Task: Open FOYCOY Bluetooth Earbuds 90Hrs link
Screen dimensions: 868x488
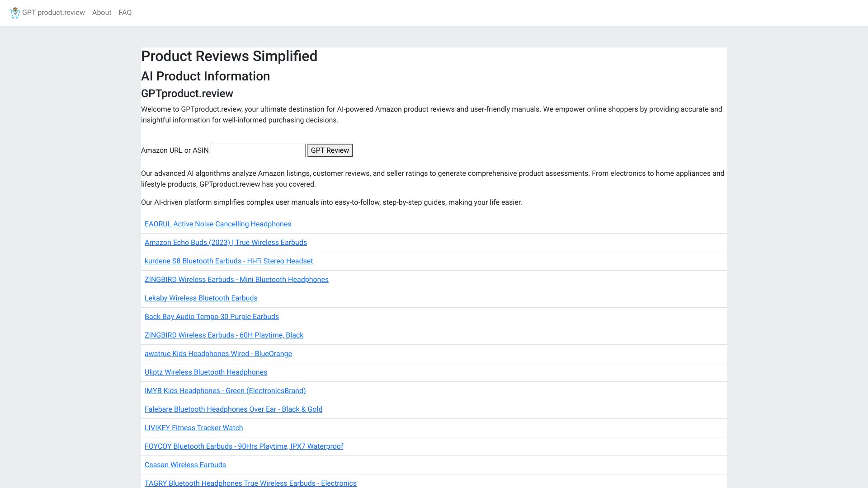Action: pos(243,446)
